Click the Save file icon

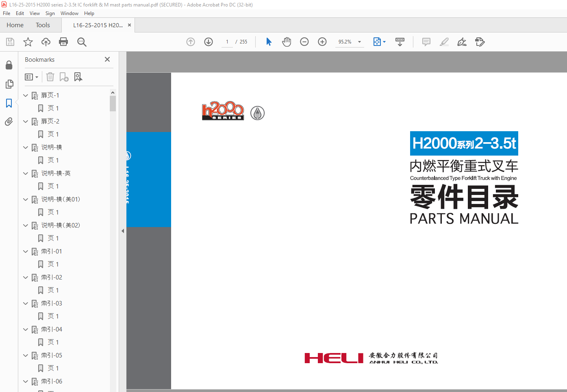click(x=10, y=42)
